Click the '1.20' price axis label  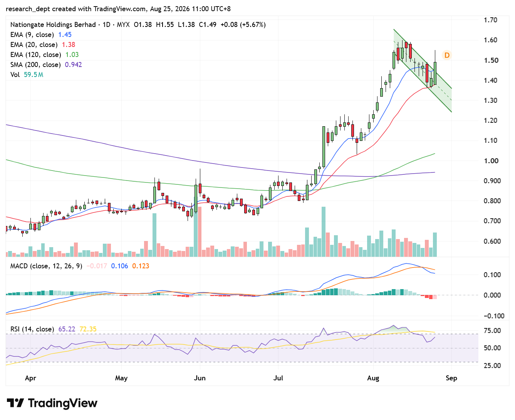tap(490, 120)
